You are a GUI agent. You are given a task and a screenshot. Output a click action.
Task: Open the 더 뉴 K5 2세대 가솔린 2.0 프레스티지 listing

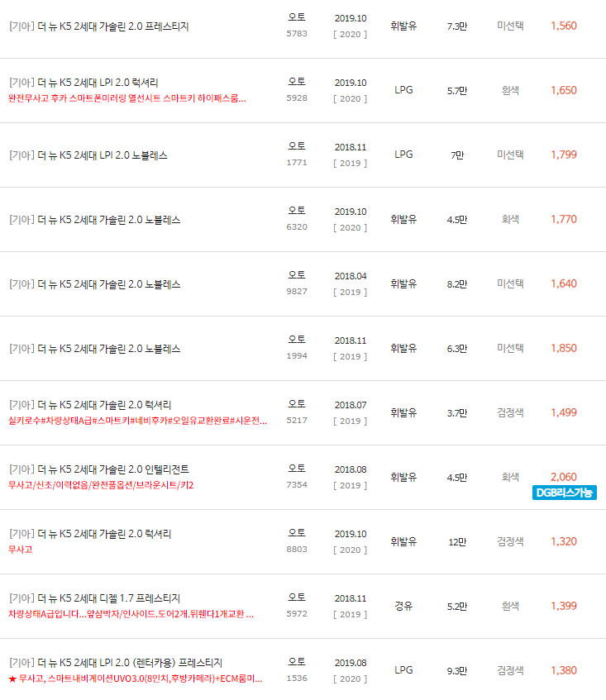pyautogui.click(x=98, y=27)
